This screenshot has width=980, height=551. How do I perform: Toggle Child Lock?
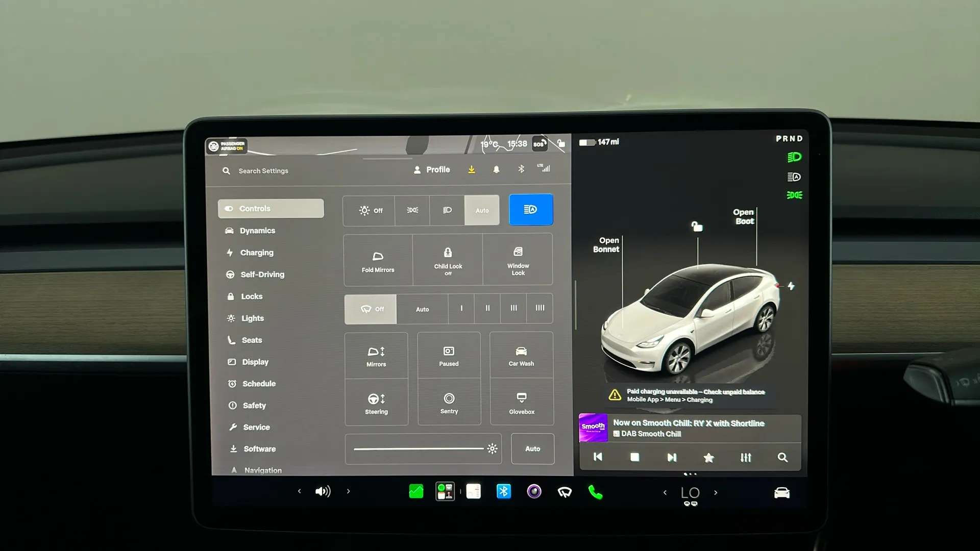point(448,260)
